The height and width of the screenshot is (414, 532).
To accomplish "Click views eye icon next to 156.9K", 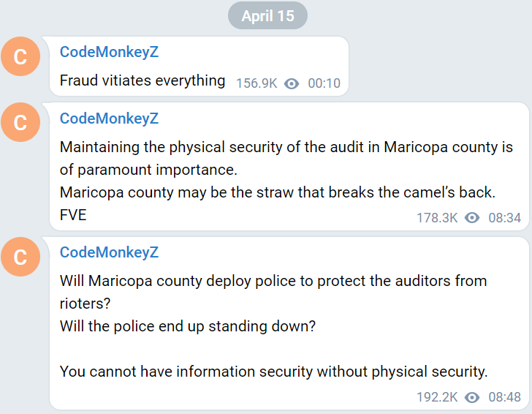I will click(x=292, y=83).
